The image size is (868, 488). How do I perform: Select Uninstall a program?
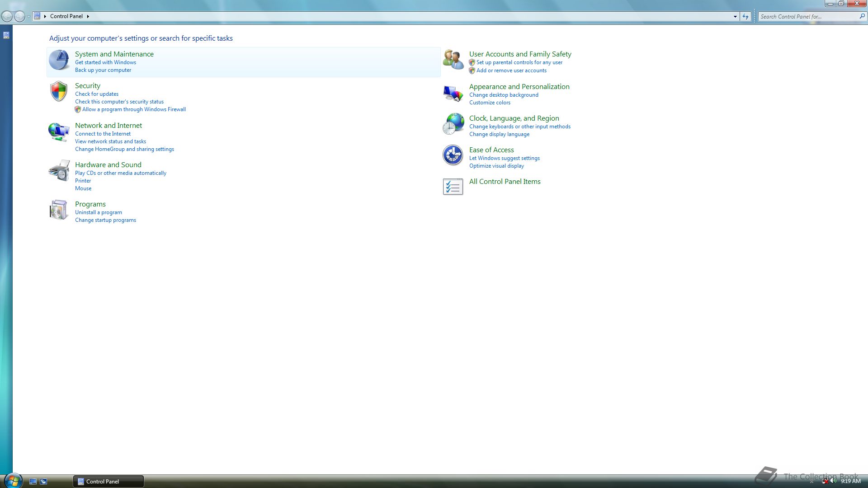[x=99, y=212]
